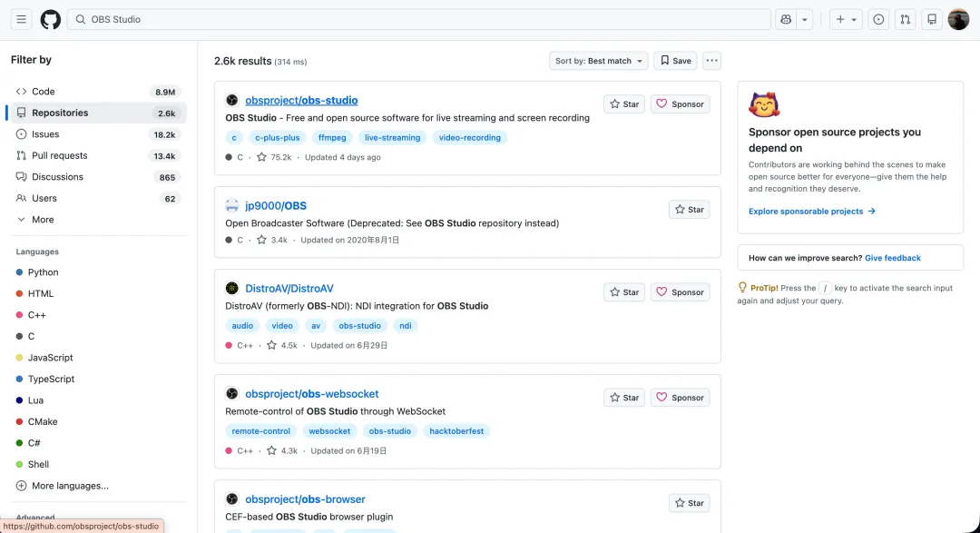
Task: Click the search magnifier icon
Action: click(80, 19)
